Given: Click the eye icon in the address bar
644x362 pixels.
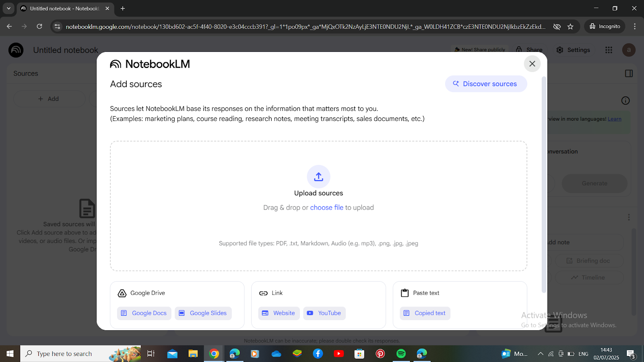Looking at the screenshot, I should 557,26.
